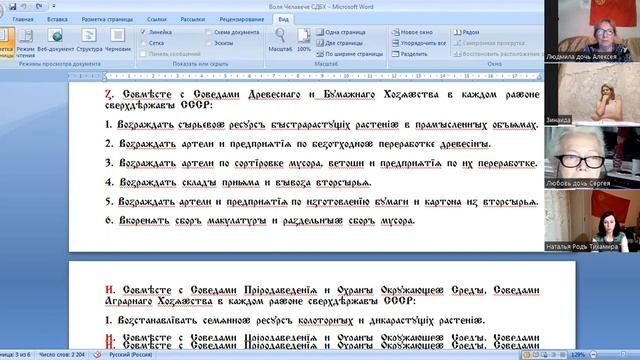Screen dimensions: 640x360
Task: Switch to Режим чтения view
Action: (x=26, y=42)
